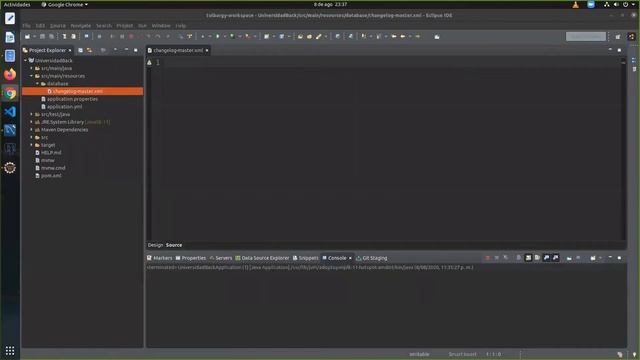The image size is (640, 360).
Task: Select application.yml in the tree
Action: pos(64,107)
